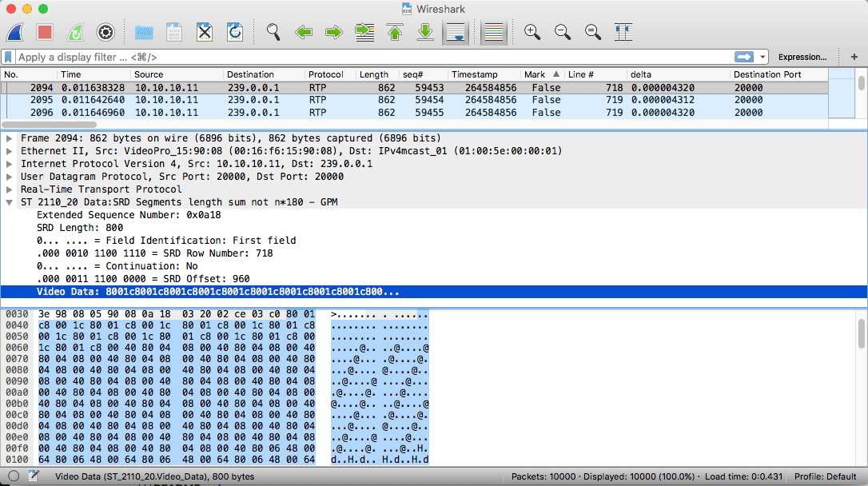Toggle auto-scroll during live capture
Image resolution: width=868 pixels, height=486 pixels.
click(456, 32)
